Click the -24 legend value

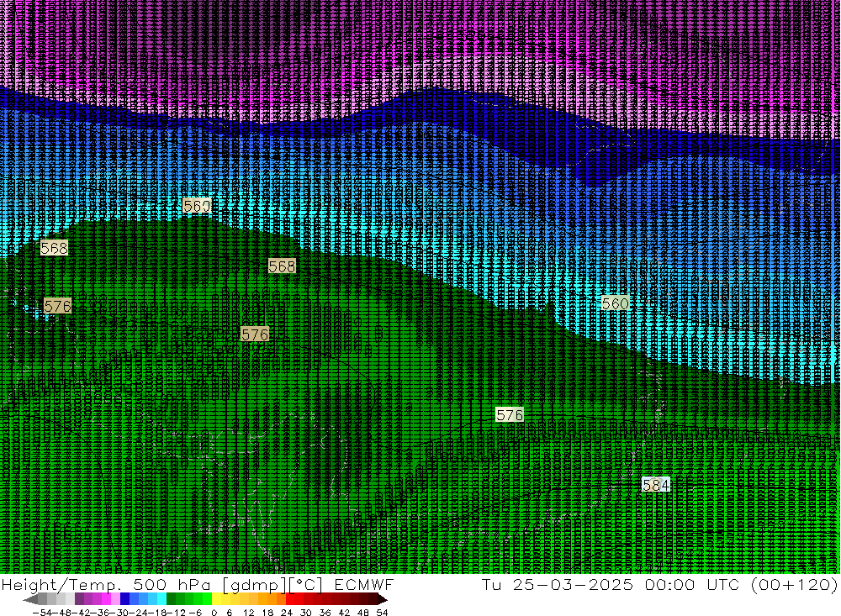(x=139, y=613)
